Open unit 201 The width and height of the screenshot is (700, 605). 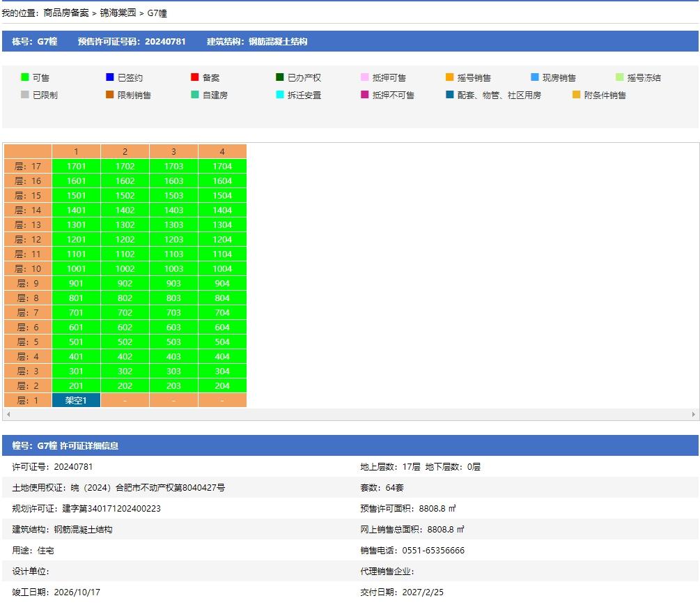pyautogui.click(x=77, y=385)
